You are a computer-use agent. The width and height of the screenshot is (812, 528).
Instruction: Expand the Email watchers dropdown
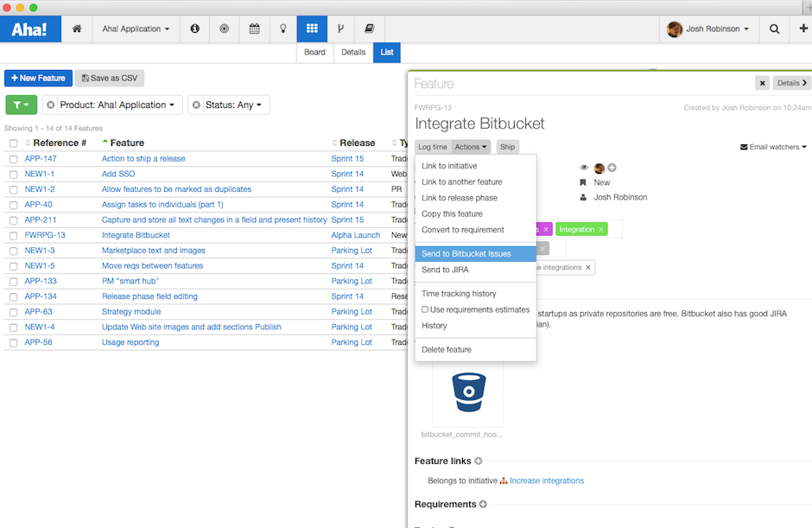(772, 146)
